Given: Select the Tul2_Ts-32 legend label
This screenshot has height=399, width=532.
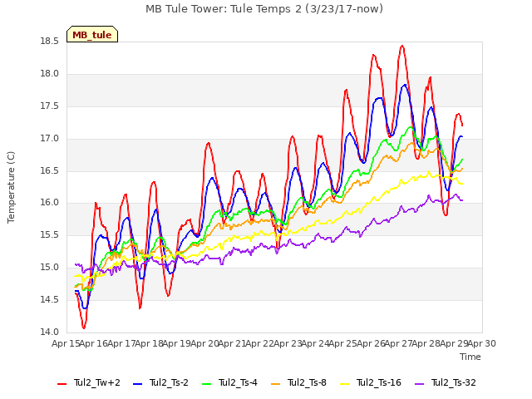Looking at the screenshot, I should (x=454, y=382).
